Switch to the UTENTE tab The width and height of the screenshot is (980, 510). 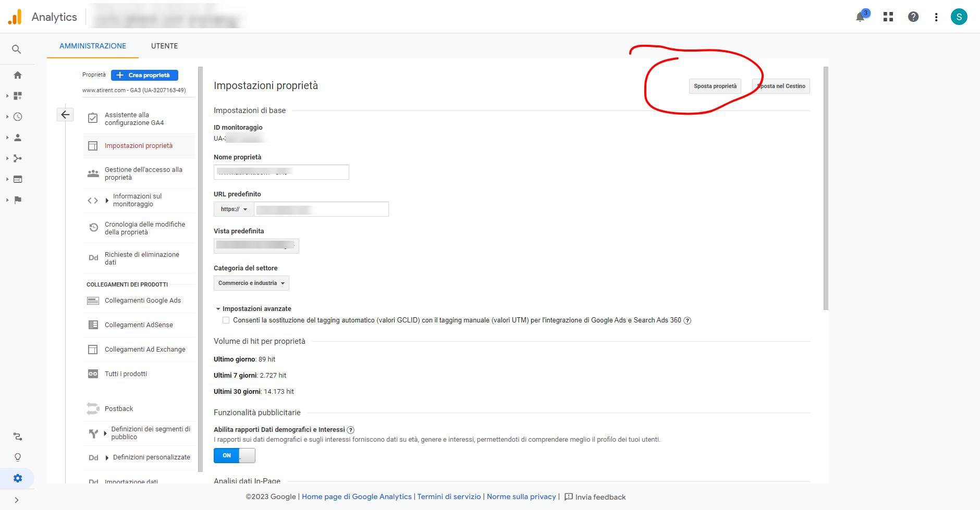164,46
